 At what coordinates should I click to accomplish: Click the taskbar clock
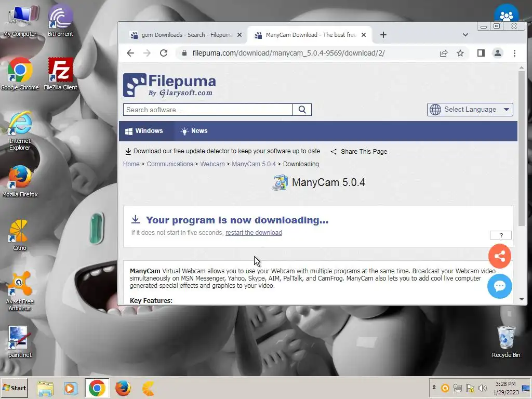[506, 388]
